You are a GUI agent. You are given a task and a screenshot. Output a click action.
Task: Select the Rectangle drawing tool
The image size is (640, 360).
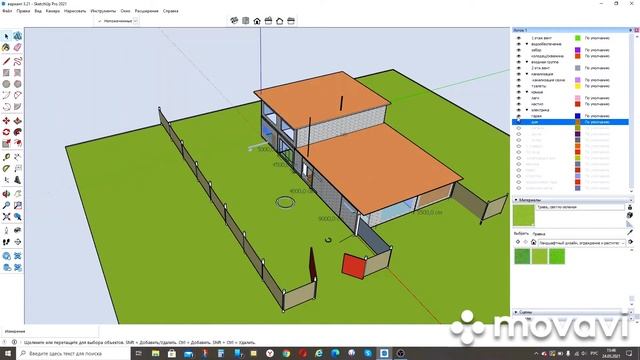[6, 73]
